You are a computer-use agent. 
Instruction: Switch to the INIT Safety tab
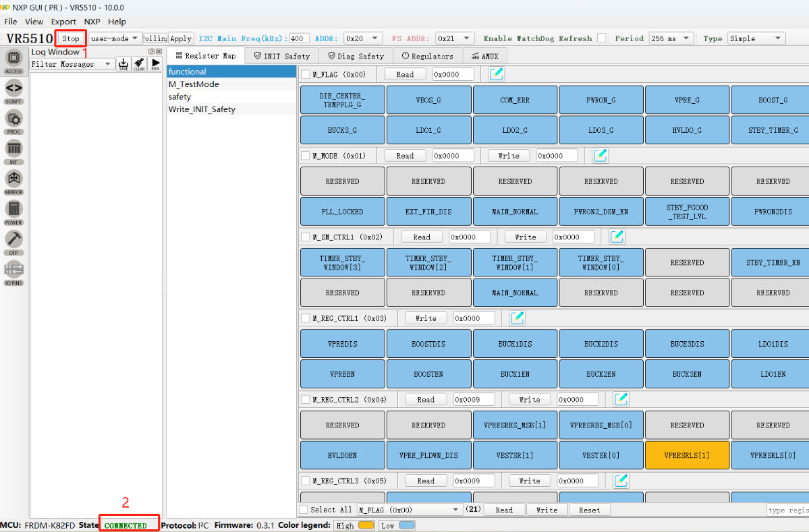click(281, 56)
